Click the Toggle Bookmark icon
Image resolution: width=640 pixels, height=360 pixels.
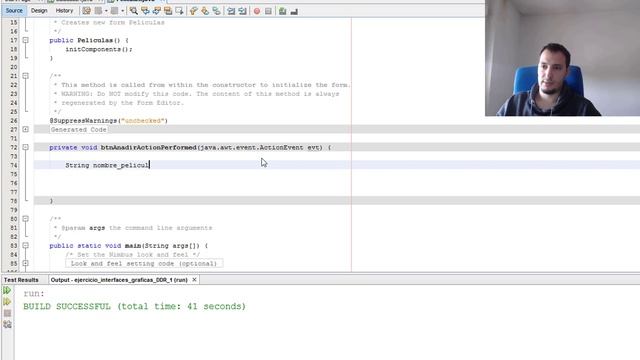[216, 11]
